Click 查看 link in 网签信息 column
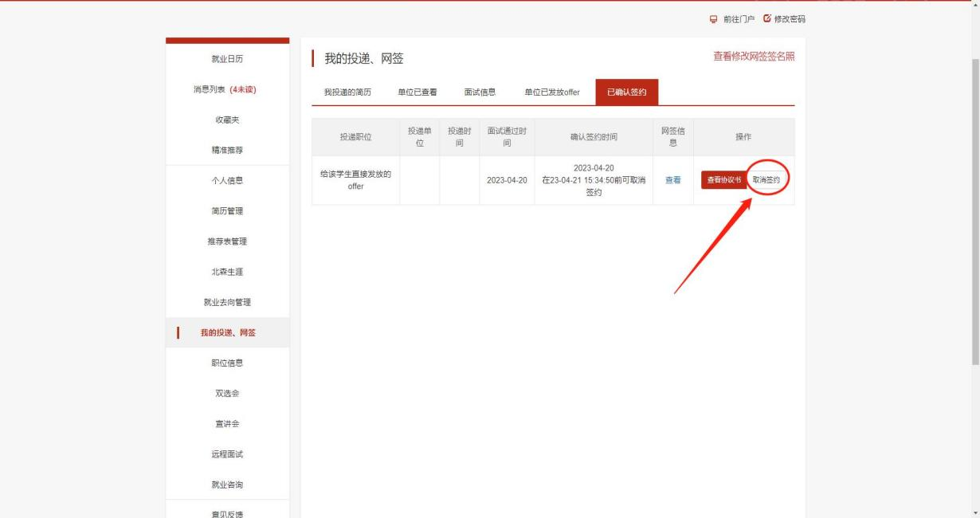 coord(673,180)
